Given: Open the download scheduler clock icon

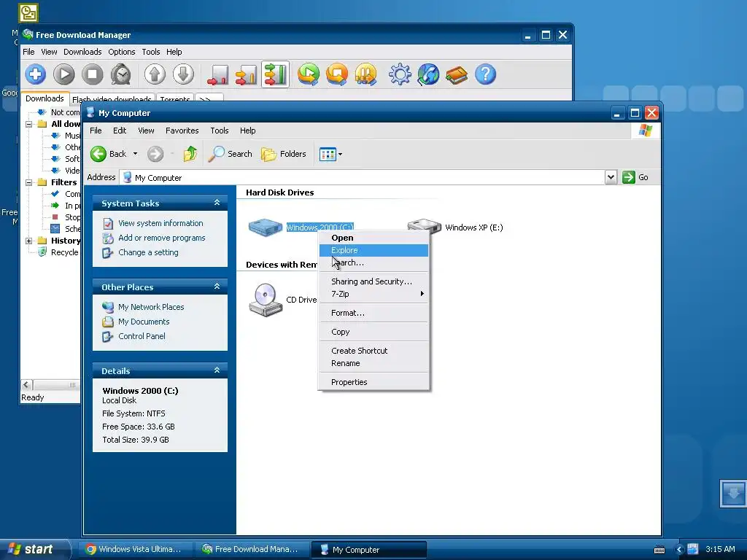Looking at the screenshot, I should 121,74.
